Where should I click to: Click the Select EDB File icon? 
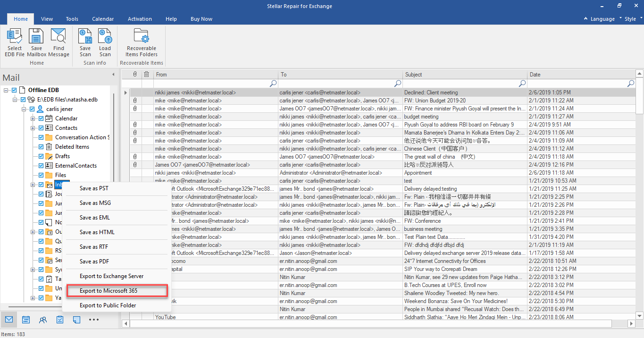pos(14,37)
